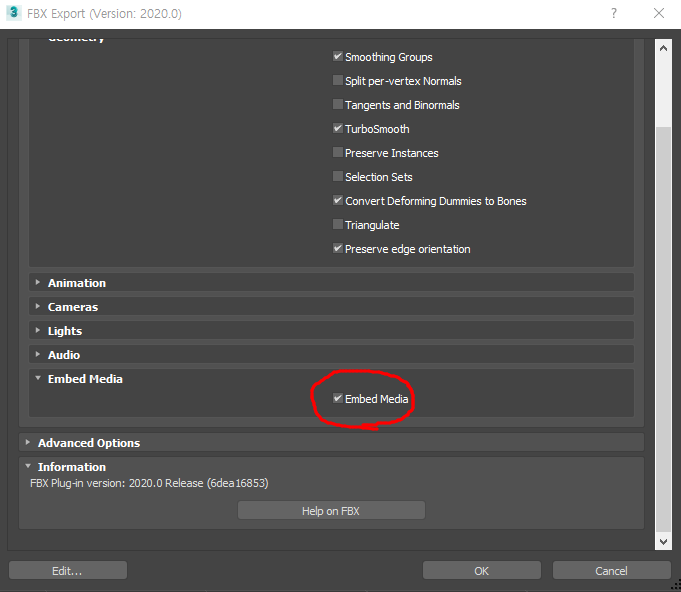
Task: Toggle Convert Deforming Dummies to Bones
Action: coord(337,200)
